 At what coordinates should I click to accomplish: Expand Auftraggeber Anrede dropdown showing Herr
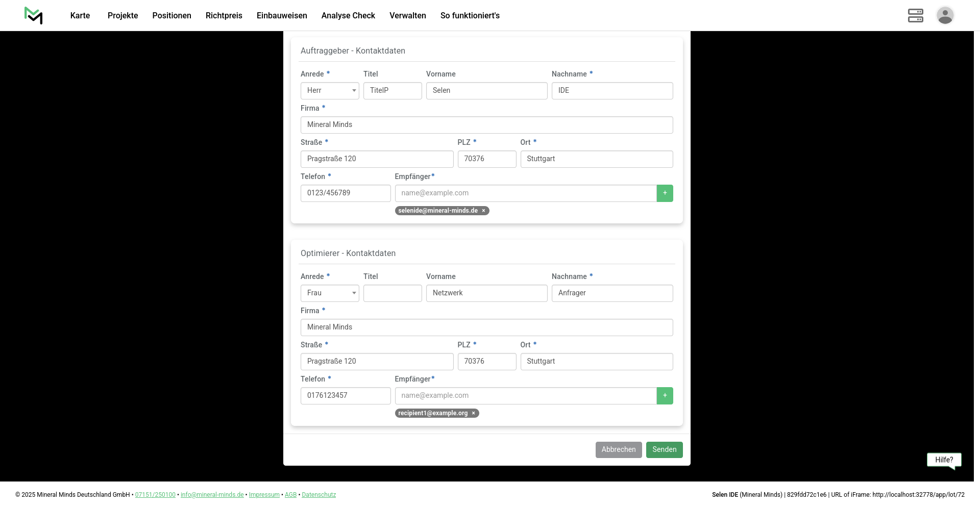point(330,91)
